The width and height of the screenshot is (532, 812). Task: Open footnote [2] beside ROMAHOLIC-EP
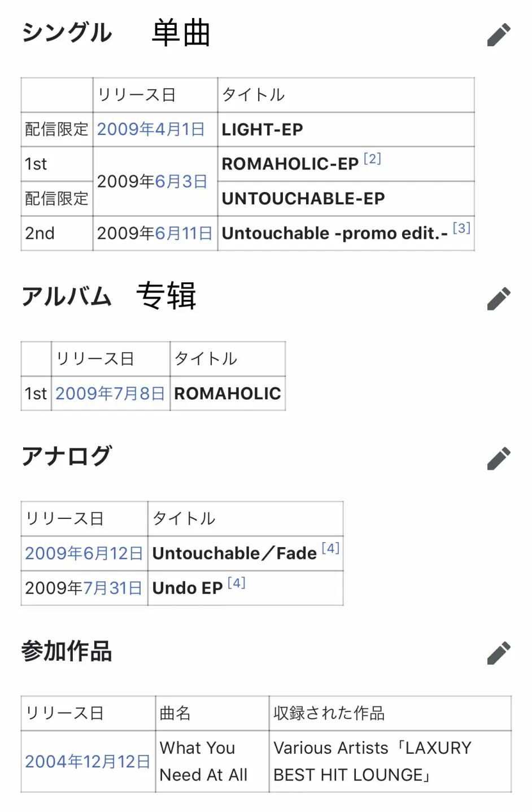(x=372, y=159)
